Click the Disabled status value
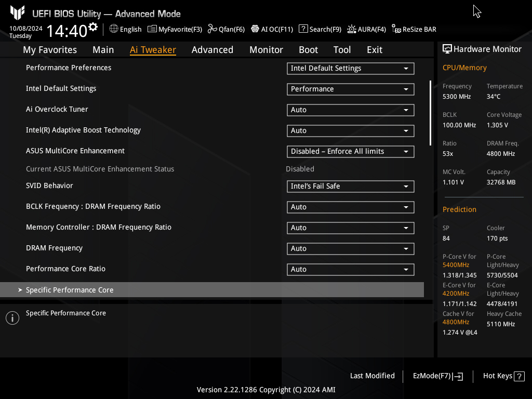Image resolution: width=532 pixels, height=399 pixels. tap(300, 169)
